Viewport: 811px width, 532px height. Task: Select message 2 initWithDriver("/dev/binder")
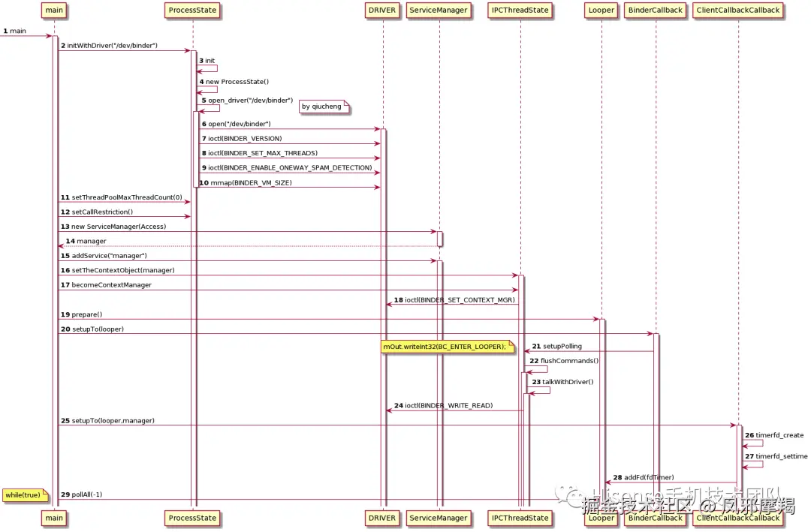(x=109, y=46)
